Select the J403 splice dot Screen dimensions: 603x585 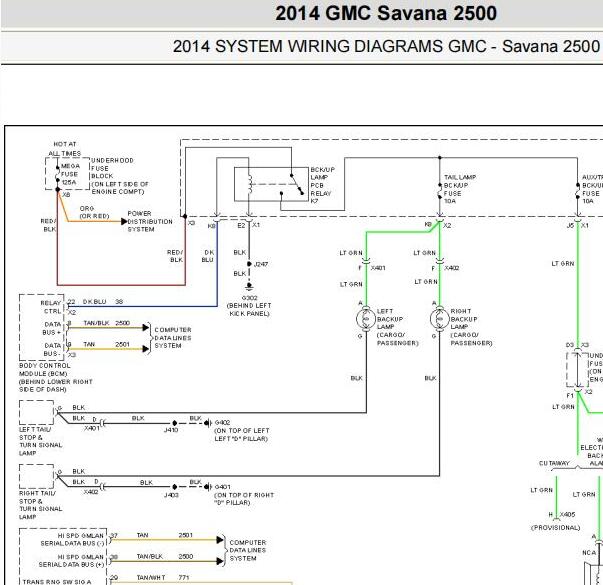click(x=175, y=487)
